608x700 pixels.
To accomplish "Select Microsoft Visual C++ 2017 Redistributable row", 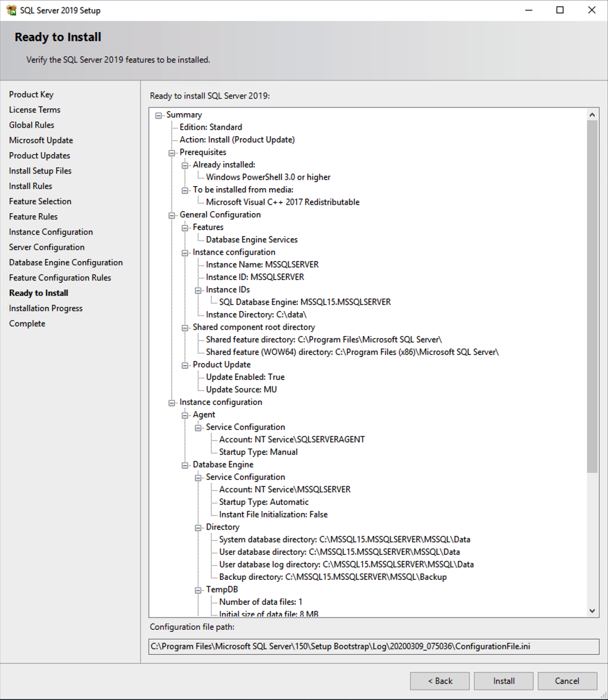I will (282, 202).
